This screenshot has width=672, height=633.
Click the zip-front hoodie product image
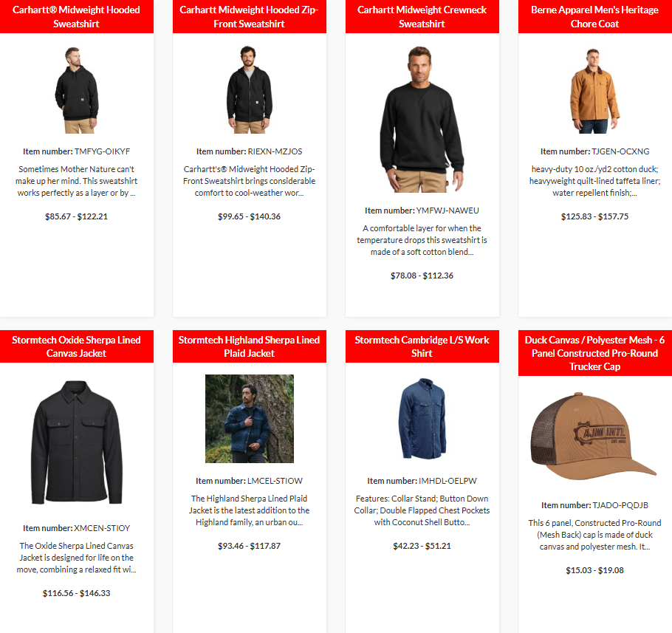[250, 89]
